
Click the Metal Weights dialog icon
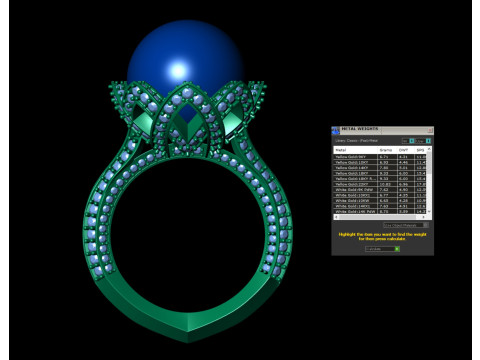(335, 131)
